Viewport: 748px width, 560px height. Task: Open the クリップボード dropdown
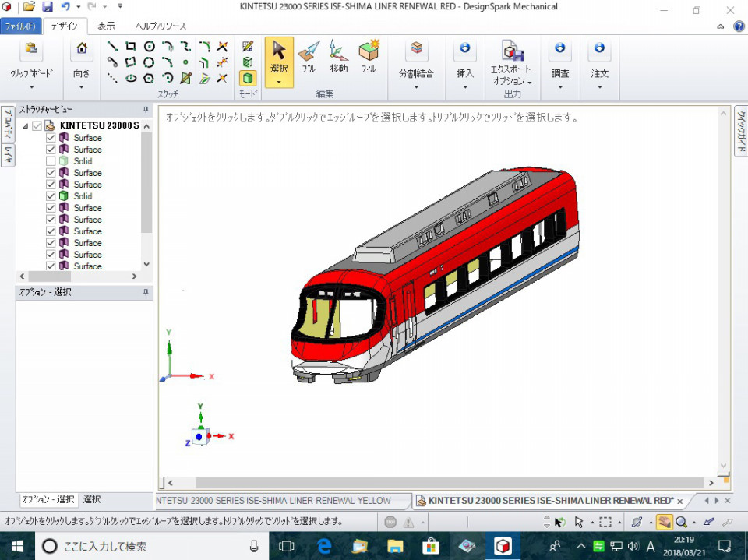coord(31,87)
